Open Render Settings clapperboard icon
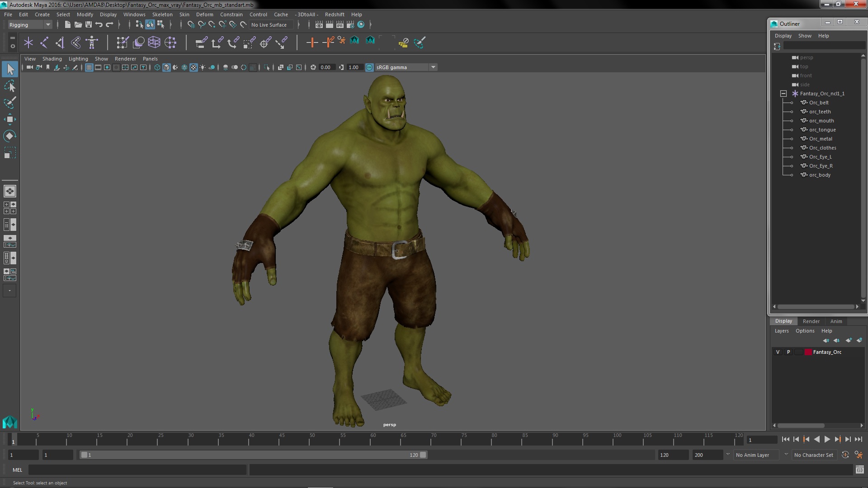The width and height of the screenshot is (868, 488). point(350,25)
